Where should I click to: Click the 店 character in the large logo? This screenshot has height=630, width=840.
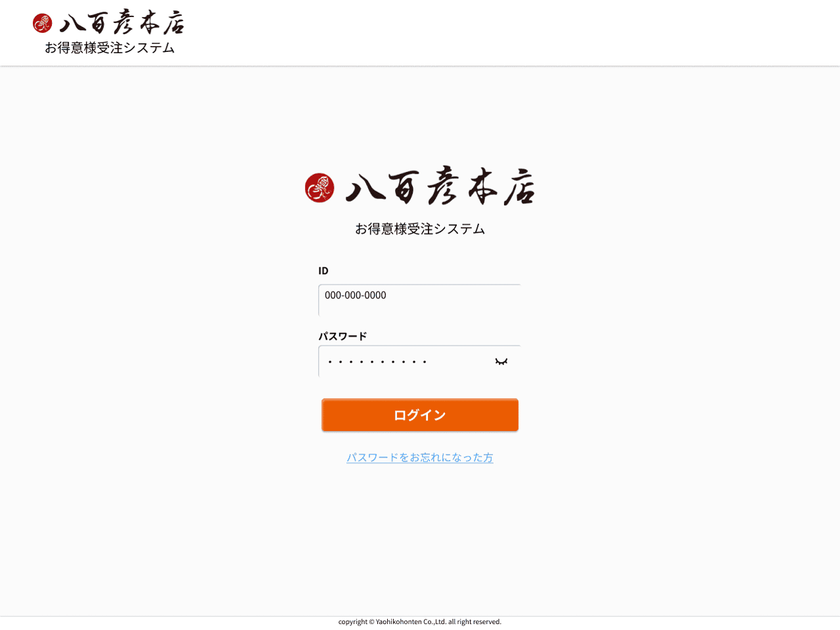tap(519, 187)
